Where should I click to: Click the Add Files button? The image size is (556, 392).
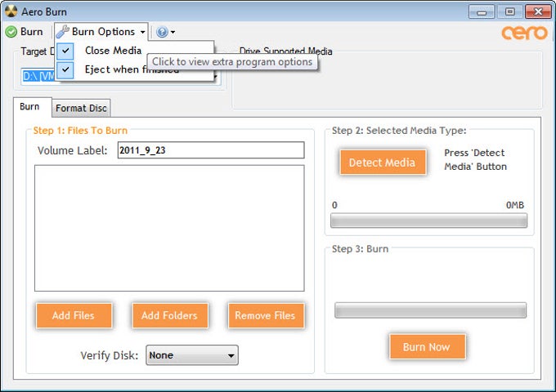[74, 315]
